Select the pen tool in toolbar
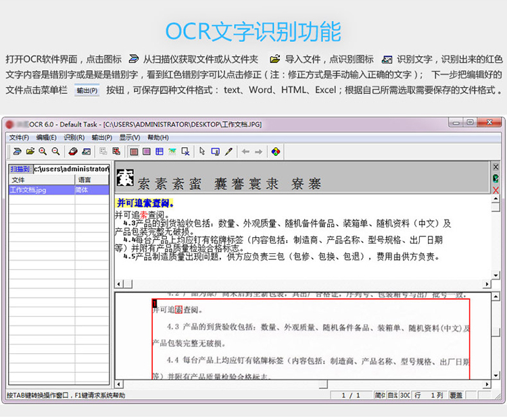This screenshot has width=507, height=420. (x=228, y=151)
